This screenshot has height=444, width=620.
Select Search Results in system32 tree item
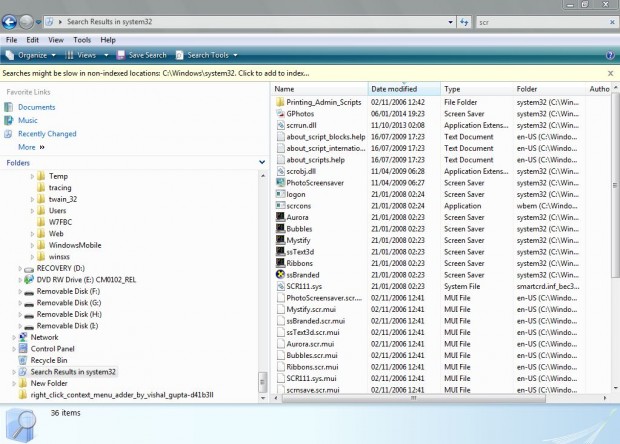click(x=73, y=372)
